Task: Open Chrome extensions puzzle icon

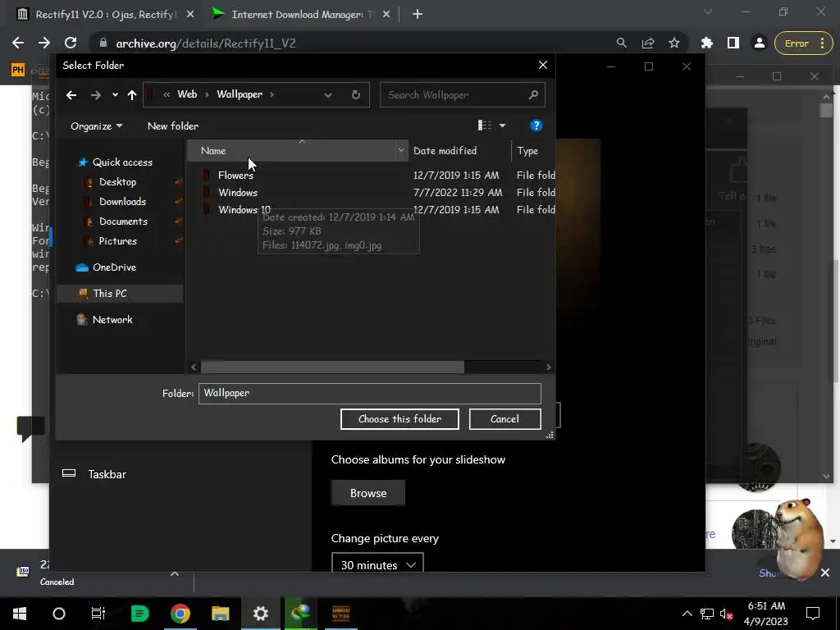Action: point(707,43)
